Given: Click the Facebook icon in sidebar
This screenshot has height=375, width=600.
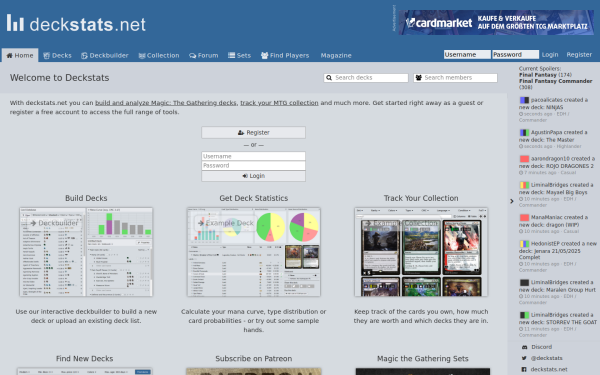Looking at the screenshot, I should [524, 369].
